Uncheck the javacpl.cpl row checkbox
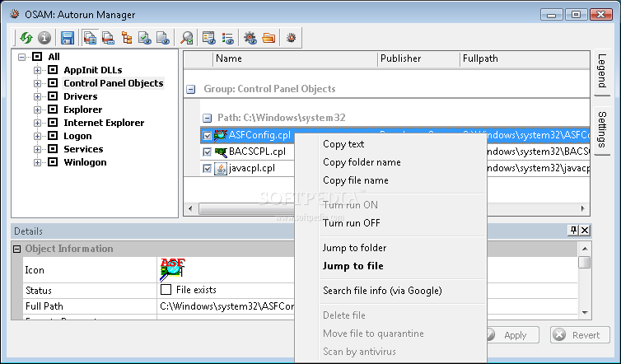621x364 pixels. click(207, 168)
